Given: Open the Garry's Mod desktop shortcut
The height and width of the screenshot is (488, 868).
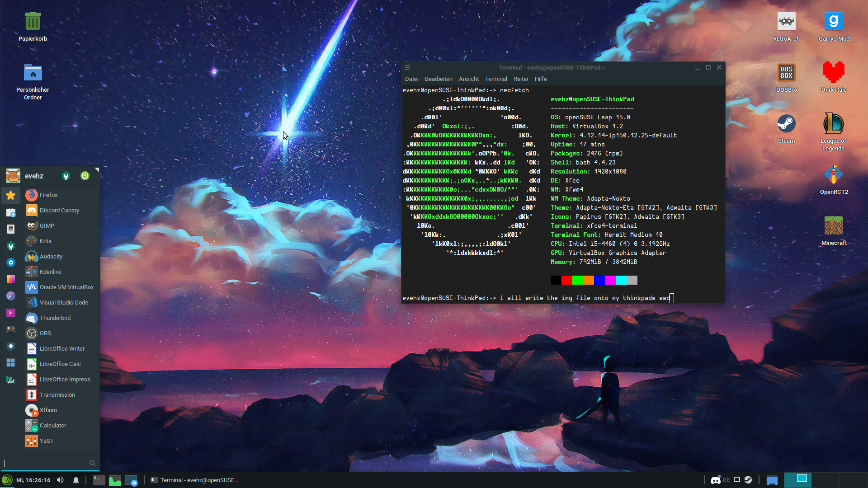Looking at the screenshot, I should point(834,27).
